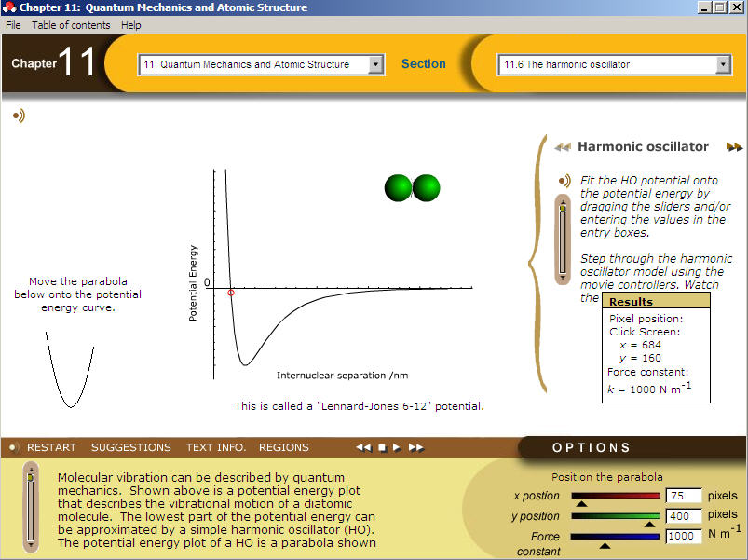Click the blue Force constant slider track
This screenshot has height=560, width=748.
pos(616,536)
